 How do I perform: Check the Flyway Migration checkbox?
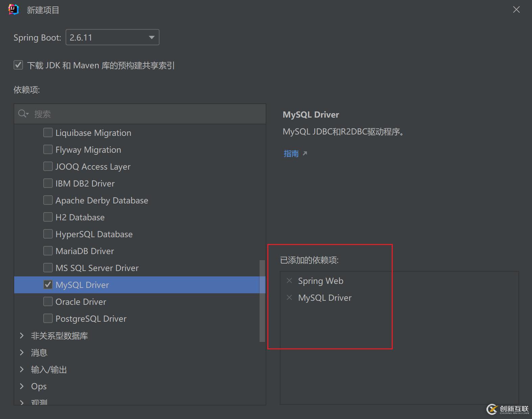tap(48, 149)
